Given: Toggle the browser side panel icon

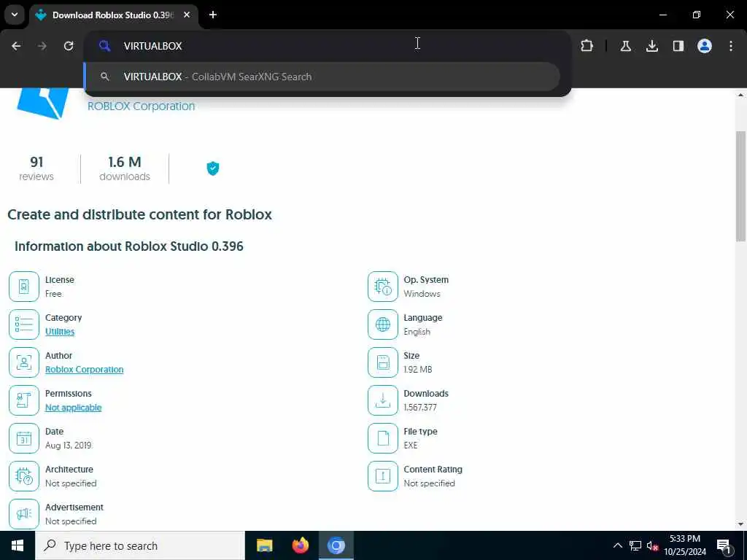Looking at the screenshot, I should 678,46.
